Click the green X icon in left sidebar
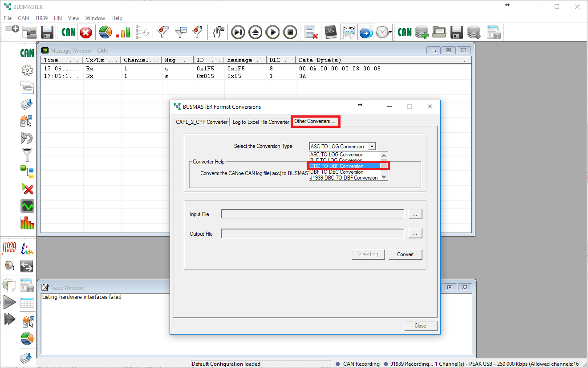 27,188
